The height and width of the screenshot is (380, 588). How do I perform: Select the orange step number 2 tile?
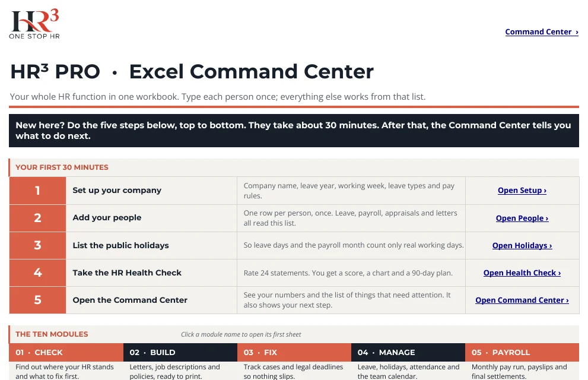(x=37, y=218)
